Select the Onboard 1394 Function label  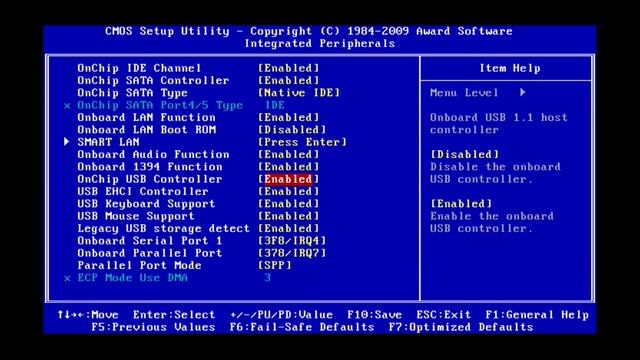click(150, 167)
